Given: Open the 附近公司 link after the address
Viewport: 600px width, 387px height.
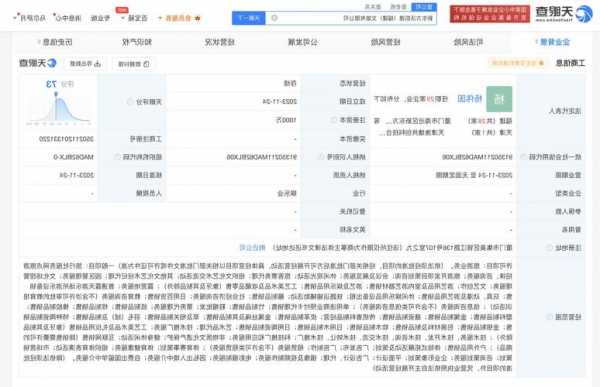Looking at the screenshot, I should [x=253, y=248].
